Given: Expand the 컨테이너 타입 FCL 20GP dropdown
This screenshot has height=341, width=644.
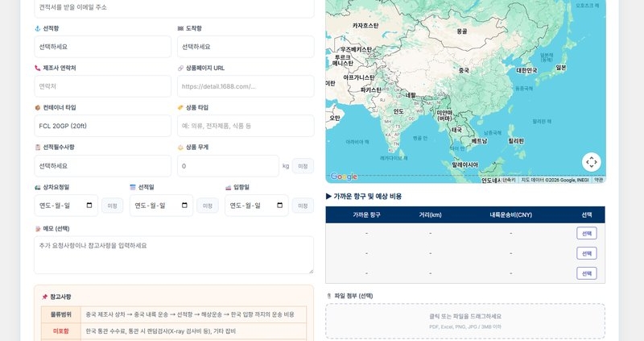Looking at the screenshot, I should pos(102,126).
